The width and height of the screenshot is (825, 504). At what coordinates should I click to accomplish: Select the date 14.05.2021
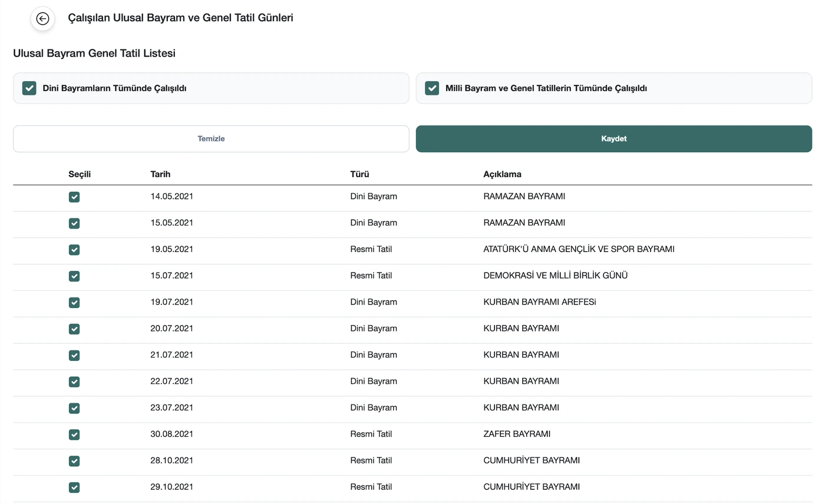tap(172, 197)
